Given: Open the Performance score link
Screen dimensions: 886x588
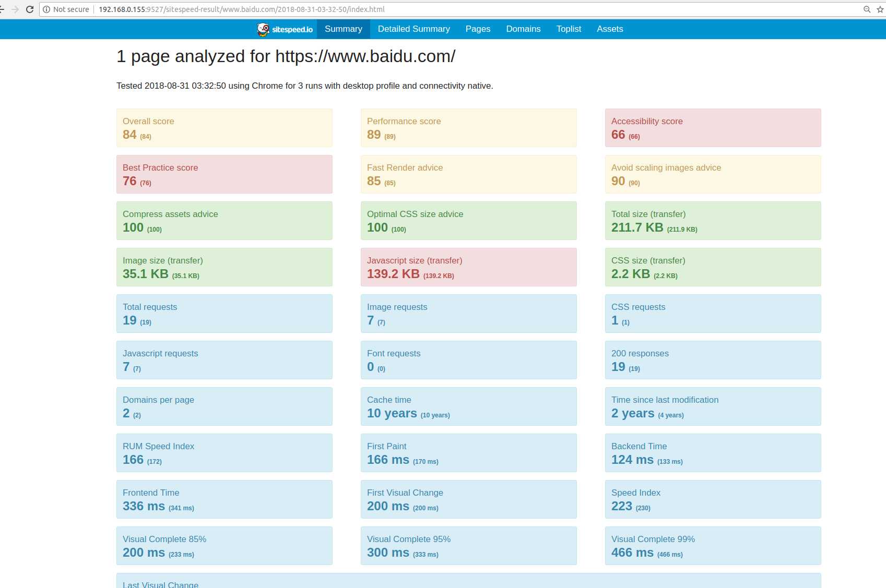Looking at the screenshot, I should pos(404,121).
